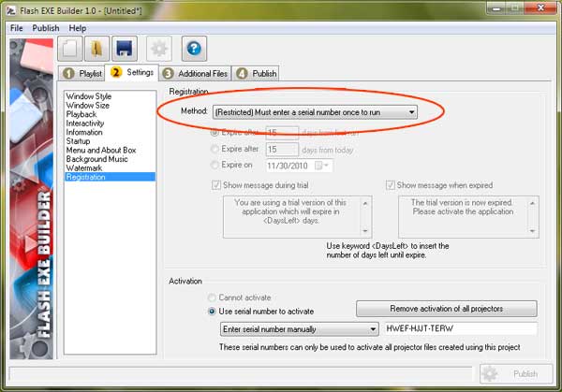Open the Expire on date picker dropdown

[x=321, y=166]
